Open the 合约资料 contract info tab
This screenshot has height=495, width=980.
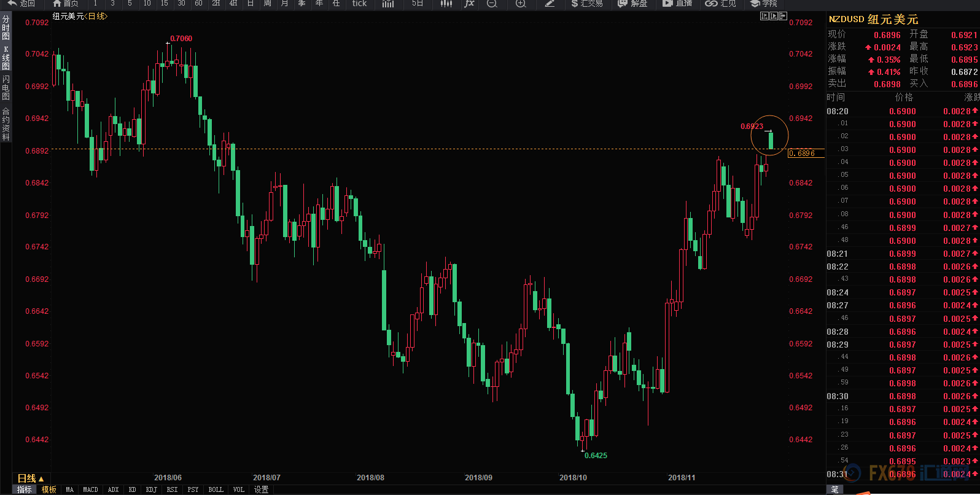click(6, 124)
